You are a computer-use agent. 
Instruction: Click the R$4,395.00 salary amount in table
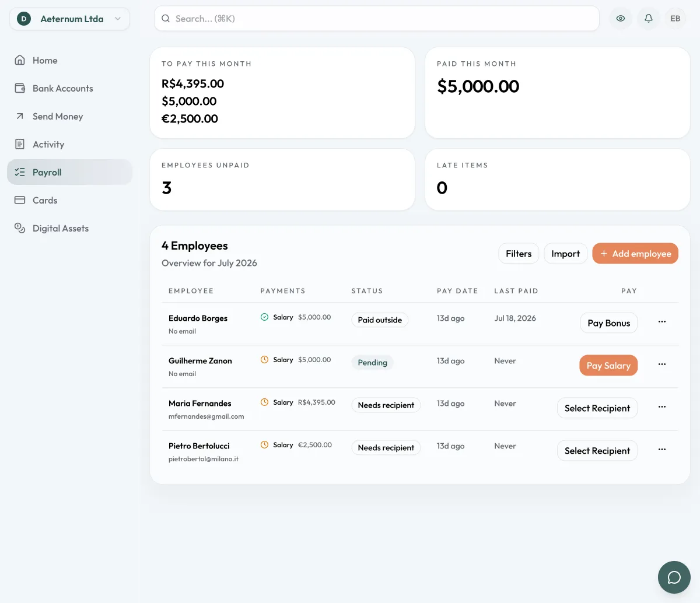(317, 402)
